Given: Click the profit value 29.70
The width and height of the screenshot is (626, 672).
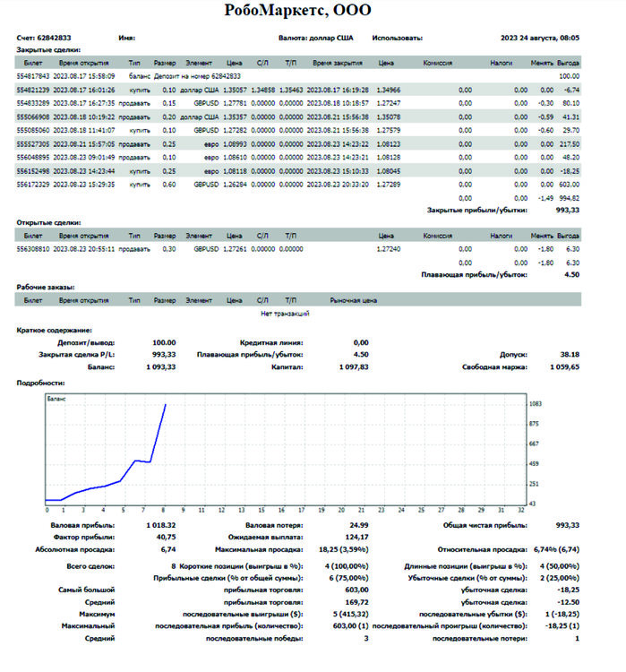Looking at the screenshot, I should pyautogui.click(x=570, y=130).
